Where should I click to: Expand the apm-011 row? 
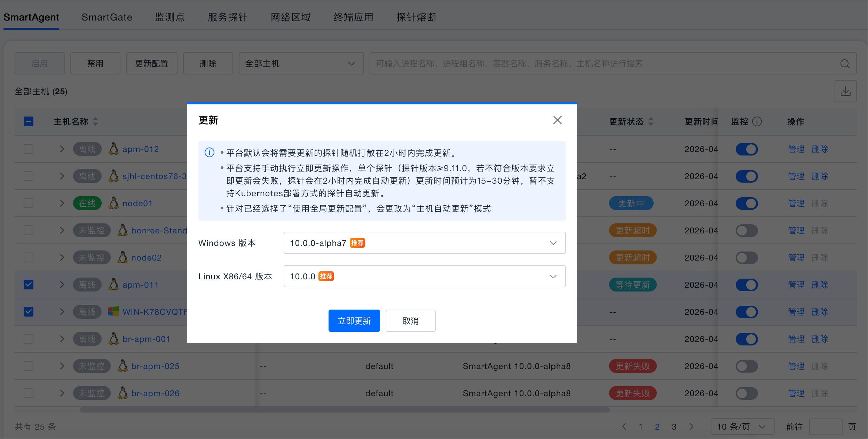tap(62, 285)
